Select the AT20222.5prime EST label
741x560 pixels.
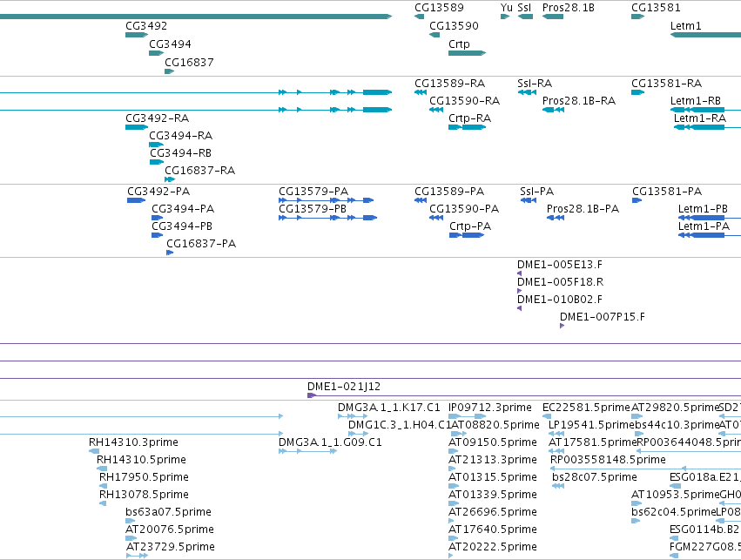(493, 547)
